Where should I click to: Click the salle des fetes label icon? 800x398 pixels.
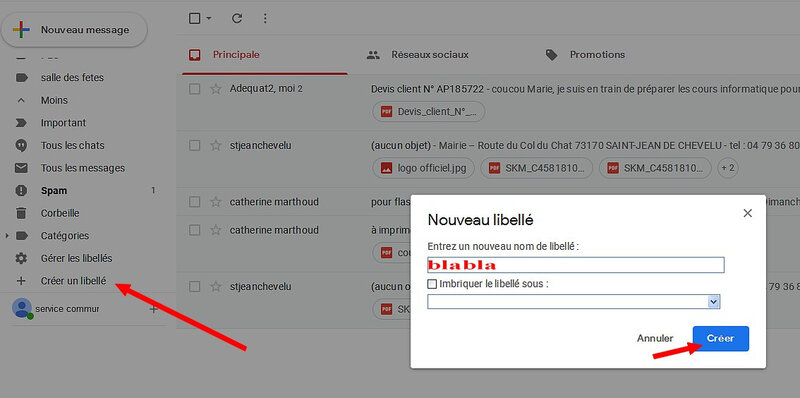click(x=21, y=78)
